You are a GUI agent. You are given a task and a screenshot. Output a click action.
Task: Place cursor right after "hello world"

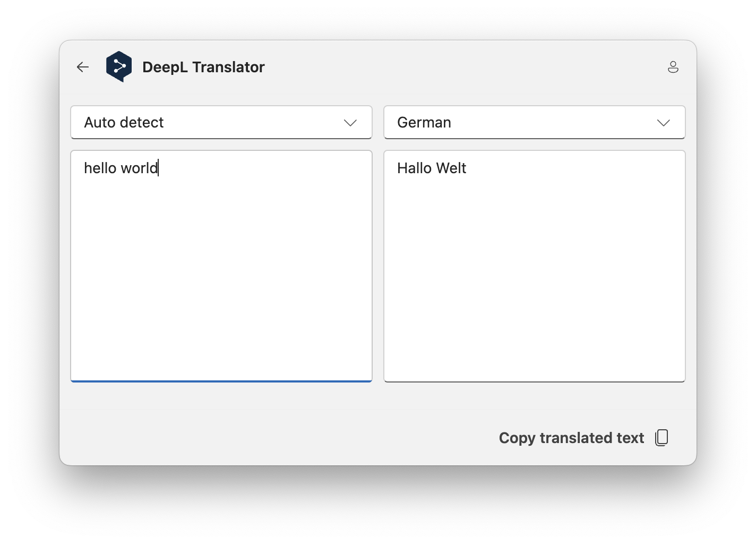coord(159,168)
